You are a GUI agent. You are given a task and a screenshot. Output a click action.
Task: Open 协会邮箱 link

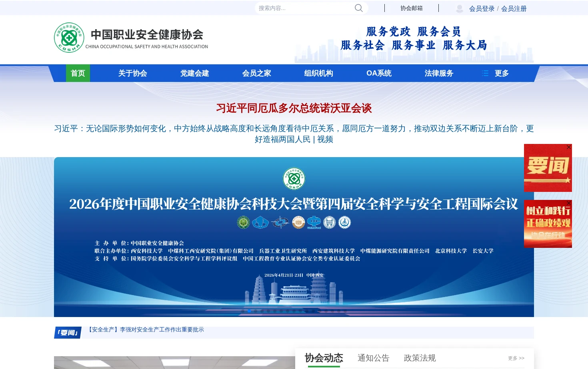tap(412, 8)
